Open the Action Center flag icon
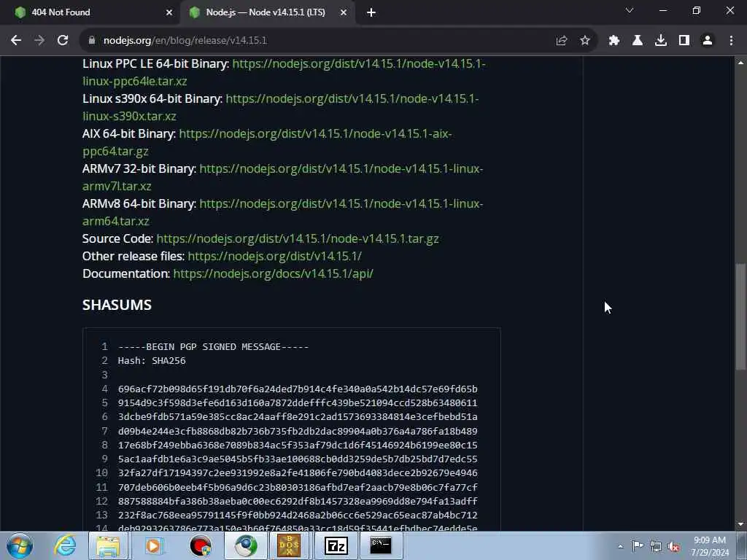The height and width of the screenshot is (560, 747). (638, 546)
